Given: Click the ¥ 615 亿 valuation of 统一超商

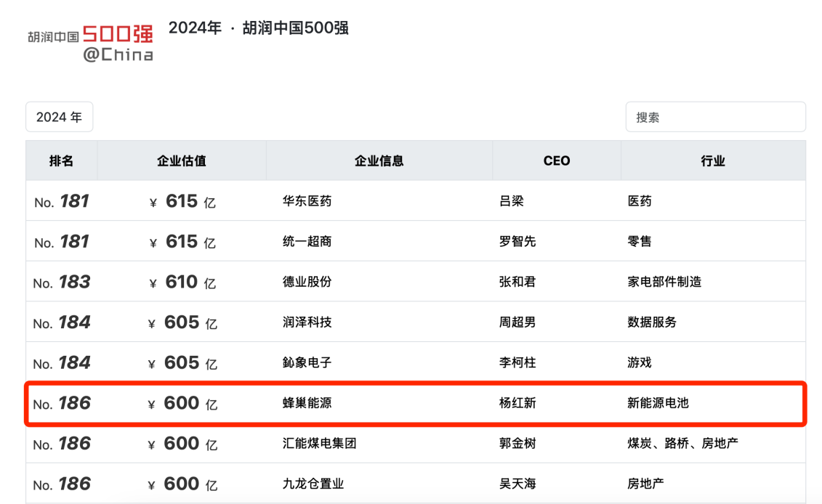Looking at the screenshot, I should coord(182,242).
